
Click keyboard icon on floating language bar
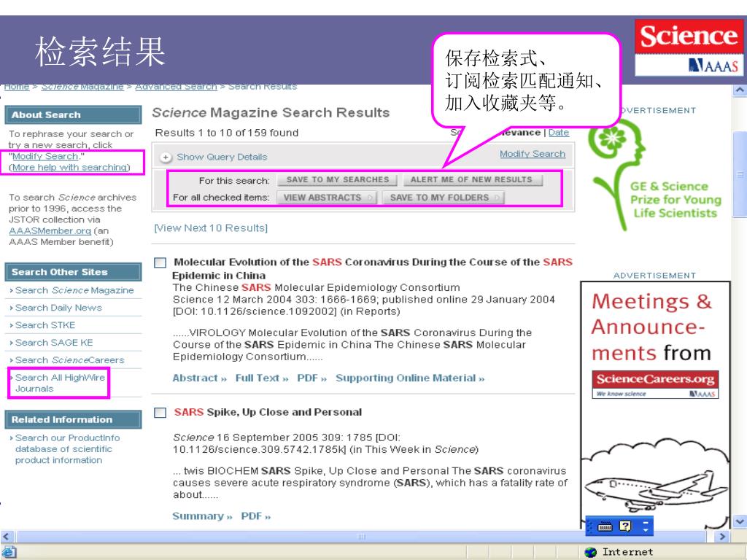coord(605,526)
